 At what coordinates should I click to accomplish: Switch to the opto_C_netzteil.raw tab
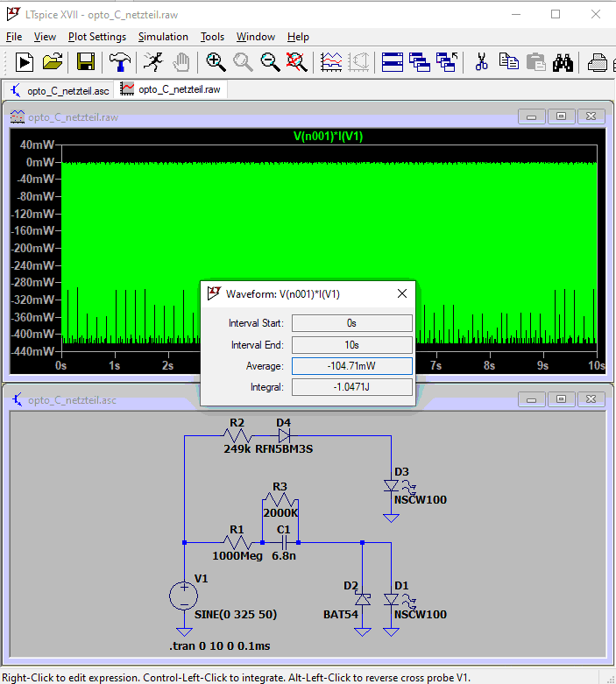pyautogui.click(x=170, y=89)
